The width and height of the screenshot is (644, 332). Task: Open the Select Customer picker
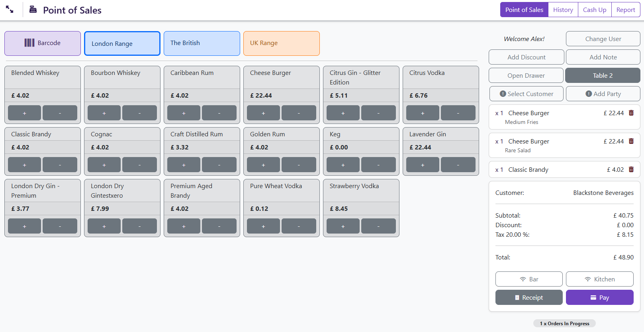pos(526,94)
